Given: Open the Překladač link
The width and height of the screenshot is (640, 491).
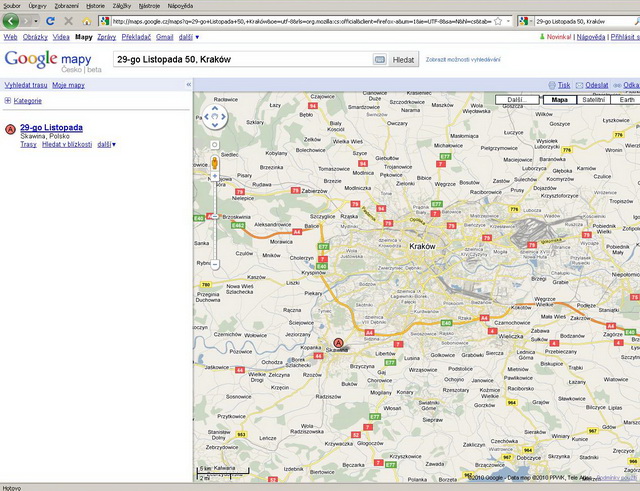Looking at the screenshot, I should tap(136, 37).
